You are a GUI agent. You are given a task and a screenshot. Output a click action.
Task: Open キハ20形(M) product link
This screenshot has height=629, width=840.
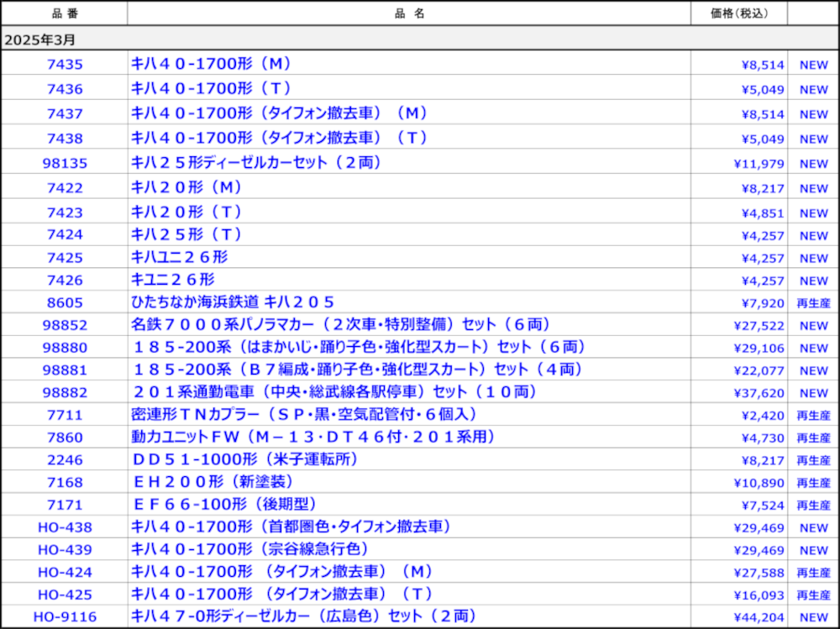[186, 187]
